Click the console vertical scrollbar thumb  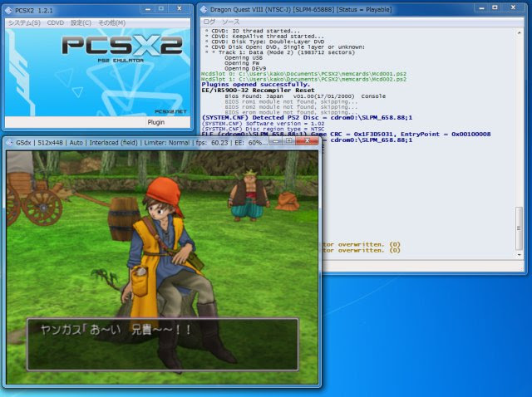point(519,228)
